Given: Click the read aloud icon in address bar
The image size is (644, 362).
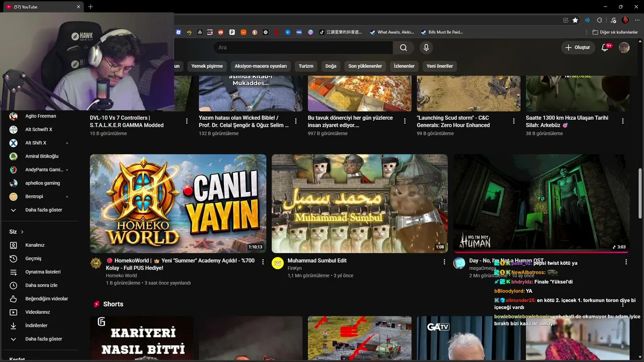Looking at the screenshot, I should (587, 20).
